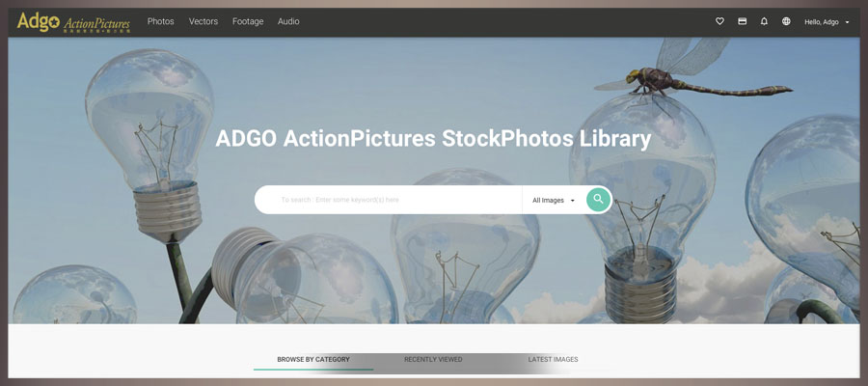Click the green search magnifier button
The image size is (868, 386).
[598, 200]
